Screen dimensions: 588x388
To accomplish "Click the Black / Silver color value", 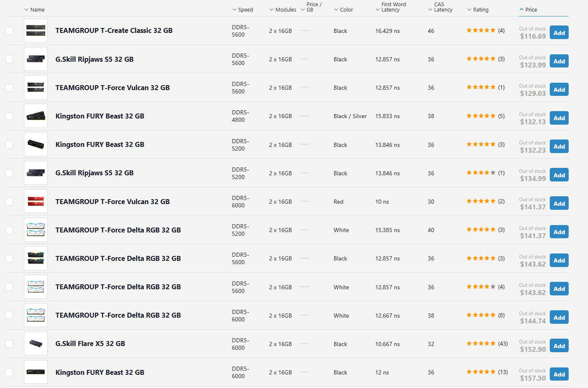I will coord(350,116).
